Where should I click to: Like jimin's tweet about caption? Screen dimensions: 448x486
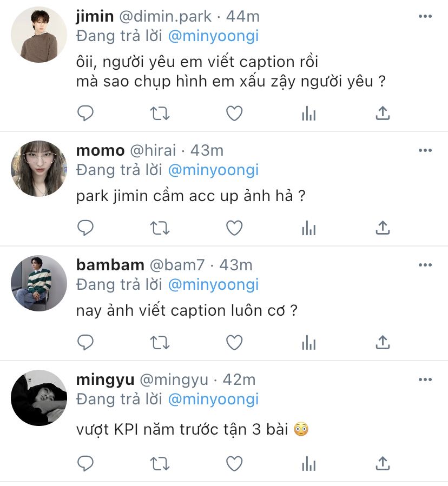[x=234, y=113]
